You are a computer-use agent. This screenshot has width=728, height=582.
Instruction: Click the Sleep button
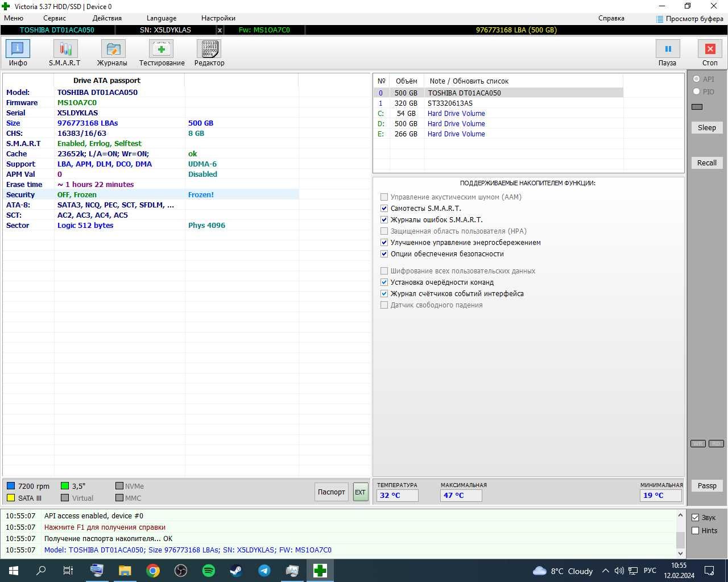pyautogui.click(x=707, y=127)
